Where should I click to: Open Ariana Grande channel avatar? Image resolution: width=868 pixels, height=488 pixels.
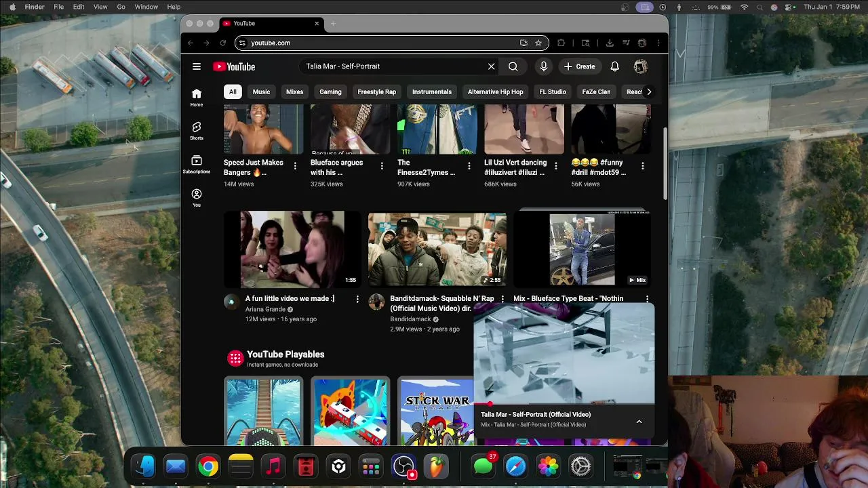[231, 302]
